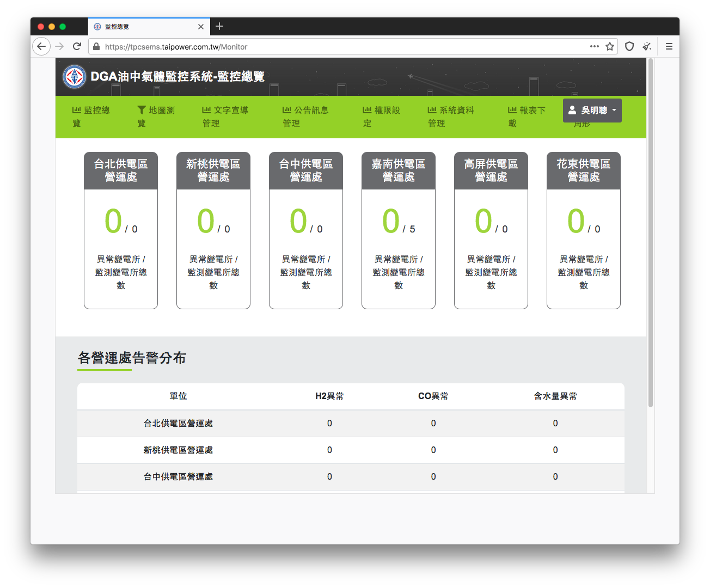Open a new tab with plus button

pyautogui.click(x=219, y=26)
